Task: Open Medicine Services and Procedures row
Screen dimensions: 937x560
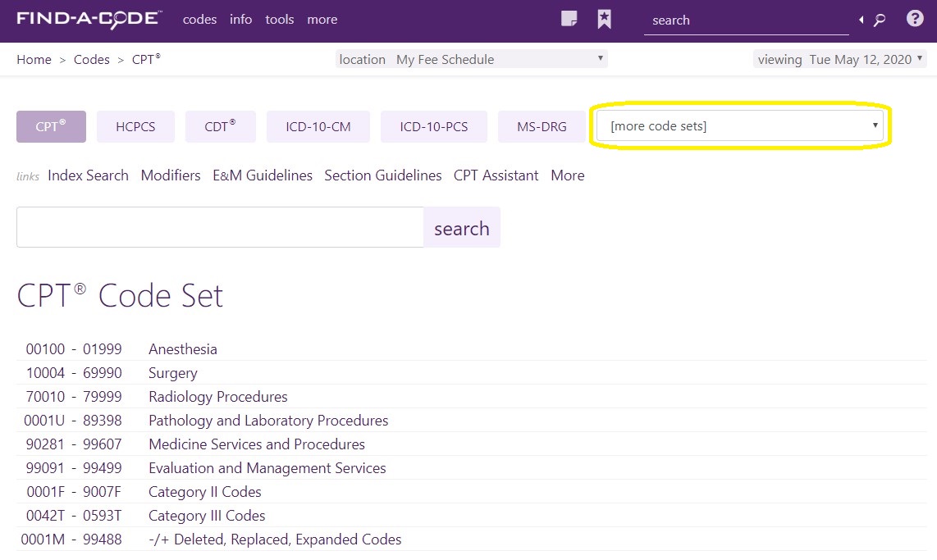Action: click(x=472, y=444)
